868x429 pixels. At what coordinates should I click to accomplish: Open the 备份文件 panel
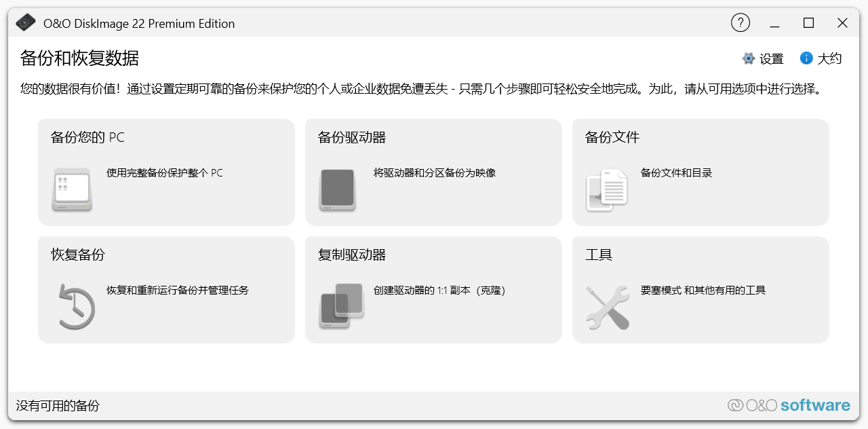coord(701,172)
